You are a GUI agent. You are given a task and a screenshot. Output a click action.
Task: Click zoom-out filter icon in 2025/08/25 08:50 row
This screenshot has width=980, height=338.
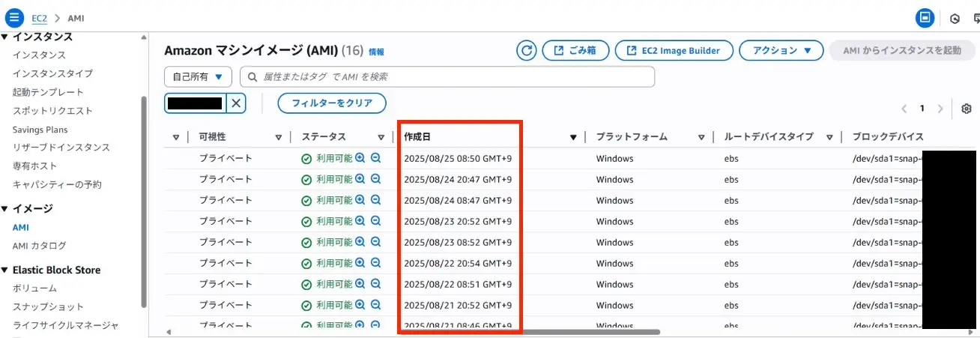(x=376, y=158)
